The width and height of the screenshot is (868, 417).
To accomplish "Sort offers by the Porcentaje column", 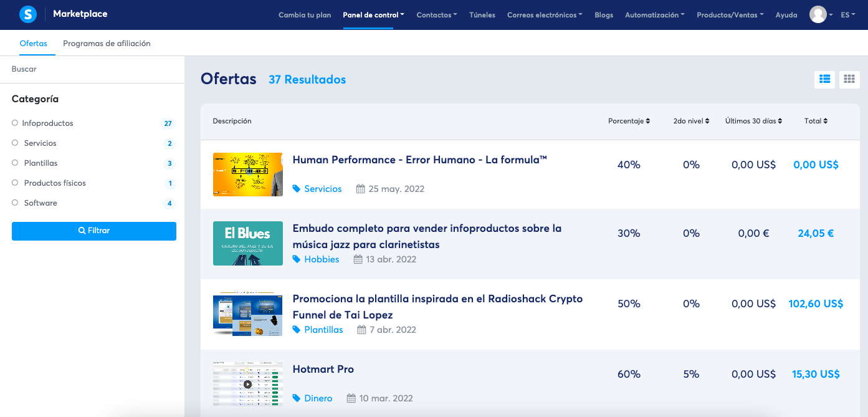I will 629,121.
